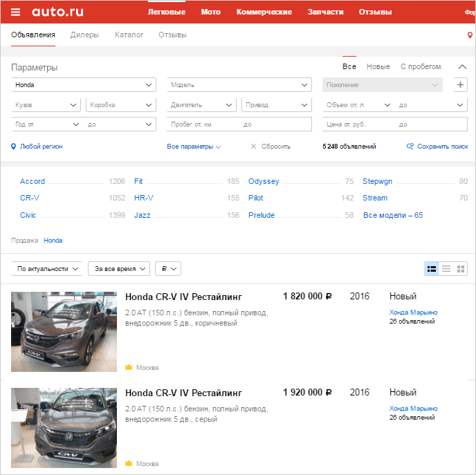Click the red location pin icon

470,35
